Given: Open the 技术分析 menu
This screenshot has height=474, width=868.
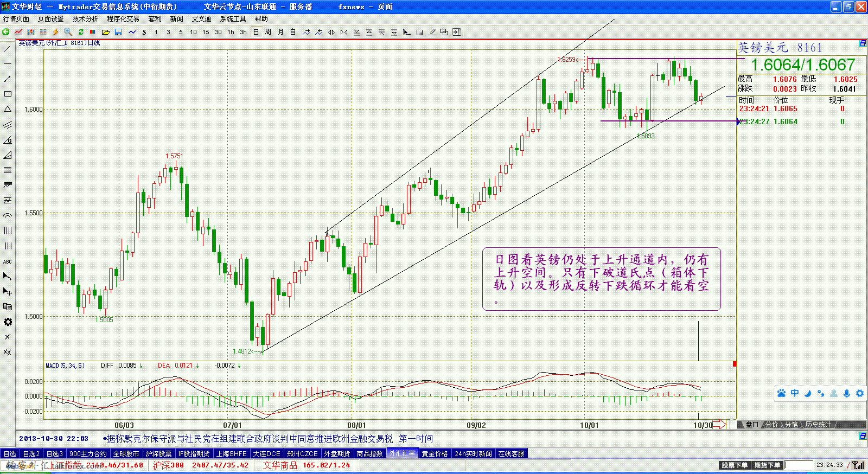Looking at the screenshot, I should click(x=85, y=18).
